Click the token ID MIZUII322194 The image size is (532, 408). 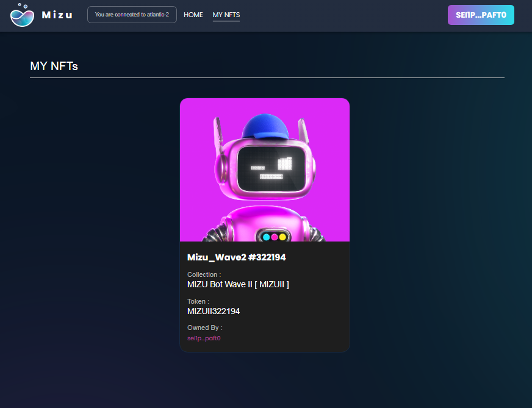coord(214,311)
